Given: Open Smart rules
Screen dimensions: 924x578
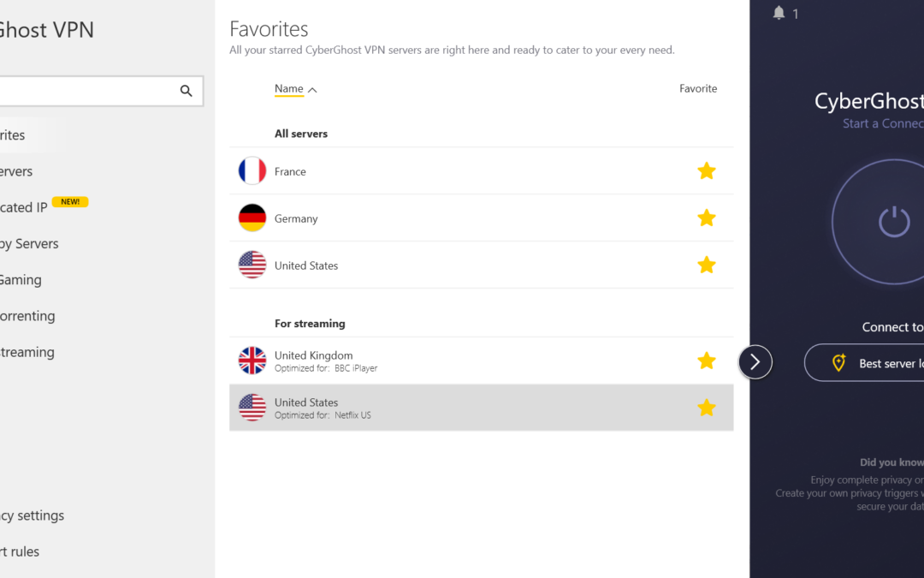Looking at the screenshot, I should [x=19, y=551].
